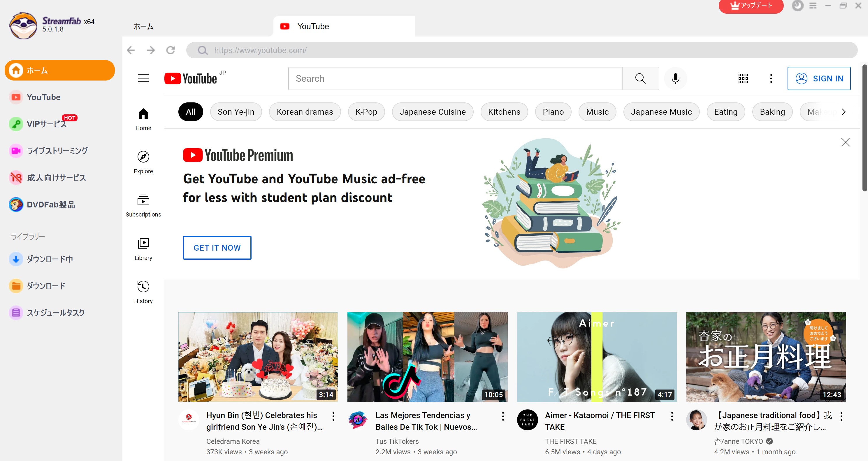Select the Eating filter chip
Image resolution: width=868 pixels, height=461 pixels.
pos(726,112)
